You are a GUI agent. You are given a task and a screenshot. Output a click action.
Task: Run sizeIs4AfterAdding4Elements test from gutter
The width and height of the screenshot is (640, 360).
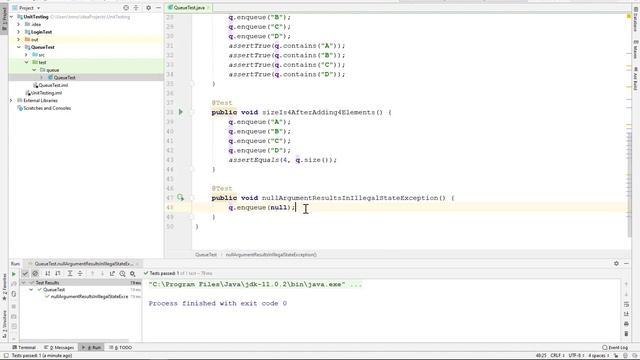click(180, 112)
